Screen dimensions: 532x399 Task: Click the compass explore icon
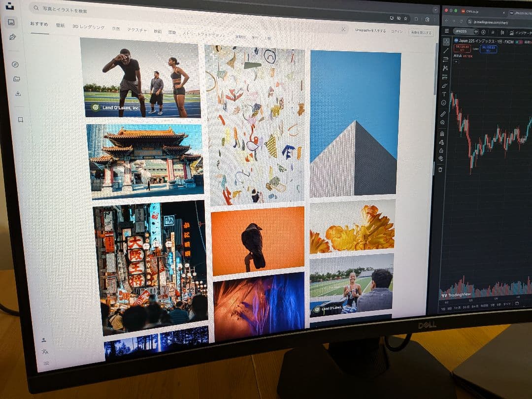[15, 65]
